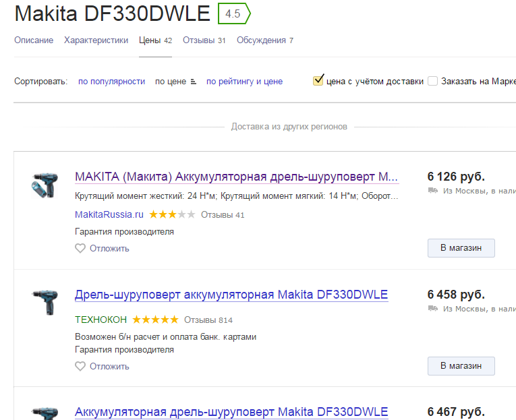Click Makita DF330DWLE page title

pos(112,13)
